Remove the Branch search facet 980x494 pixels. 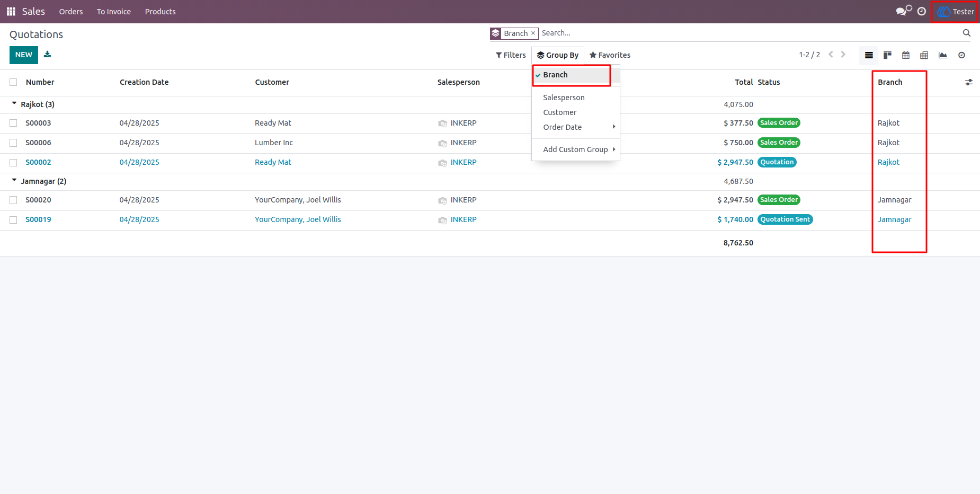[533, 33]
